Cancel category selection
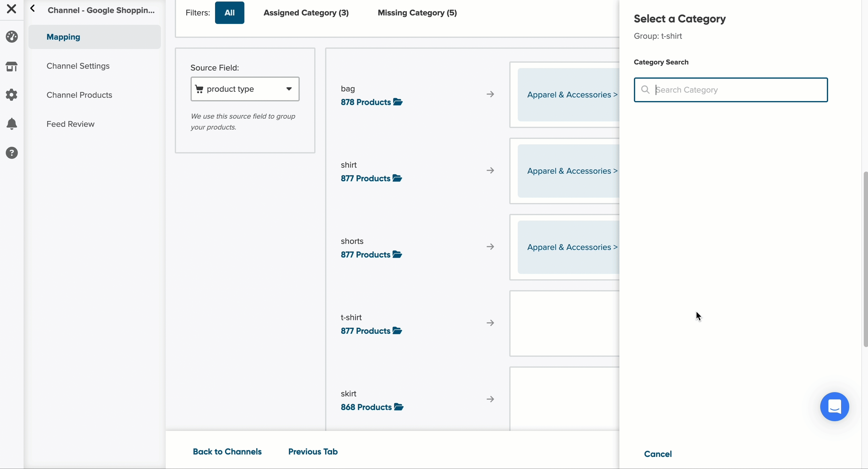The width and height of the screenshot is (868, 469). click(x=658, y=454)
